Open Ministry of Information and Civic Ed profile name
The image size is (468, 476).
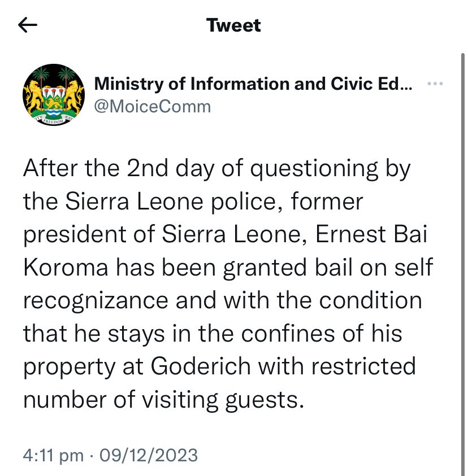253,84
